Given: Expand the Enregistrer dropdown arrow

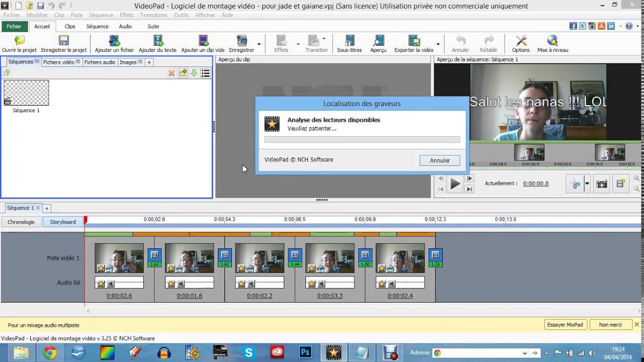Looking at the screenshot, I should click(259, 44).
